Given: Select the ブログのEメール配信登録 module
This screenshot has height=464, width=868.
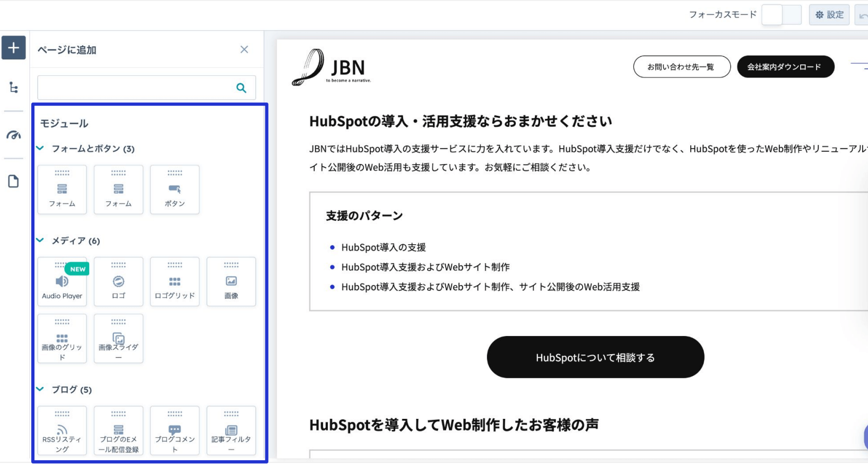Looking at the screenshot, I should (x=118, y=431).
